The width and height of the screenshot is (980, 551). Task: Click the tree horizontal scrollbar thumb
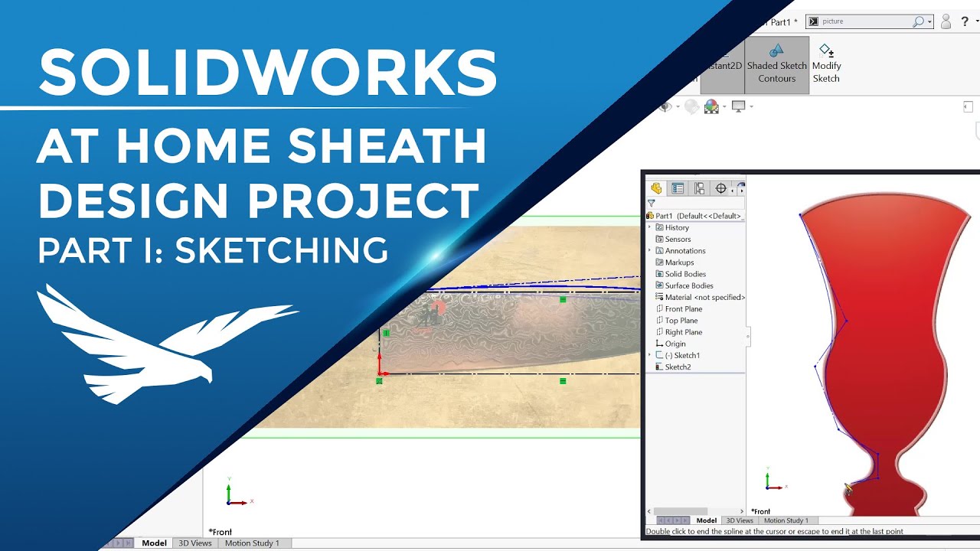681,511
